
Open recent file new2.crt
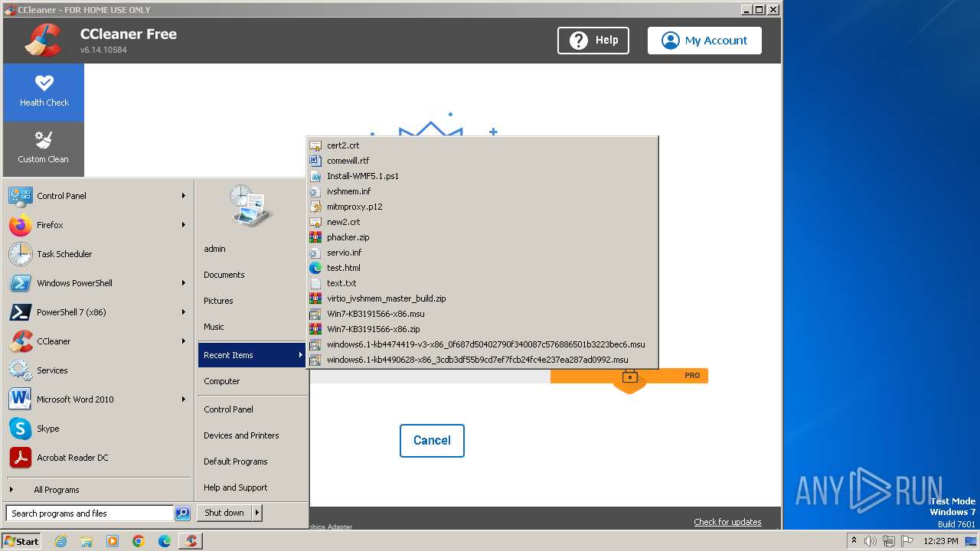pos(482,222)
